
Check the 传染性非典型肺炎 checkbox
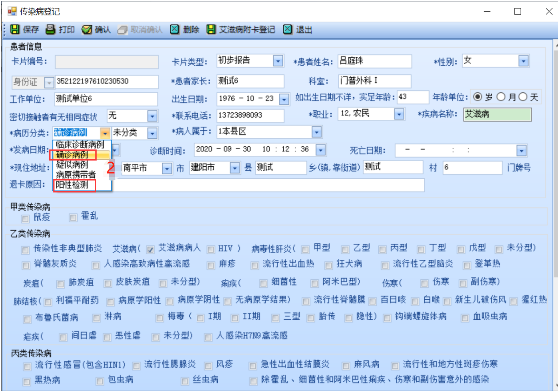point(25,250)
